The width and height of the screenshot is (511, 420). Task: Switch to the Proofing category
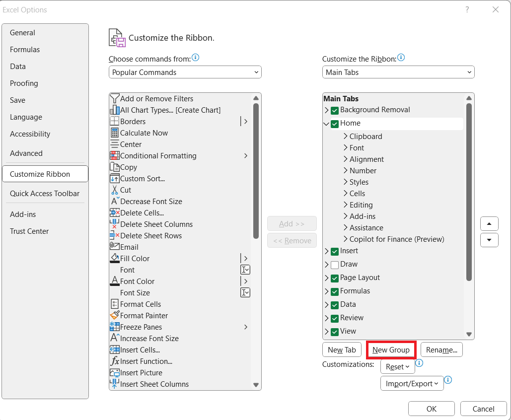[x=45, y=83]
